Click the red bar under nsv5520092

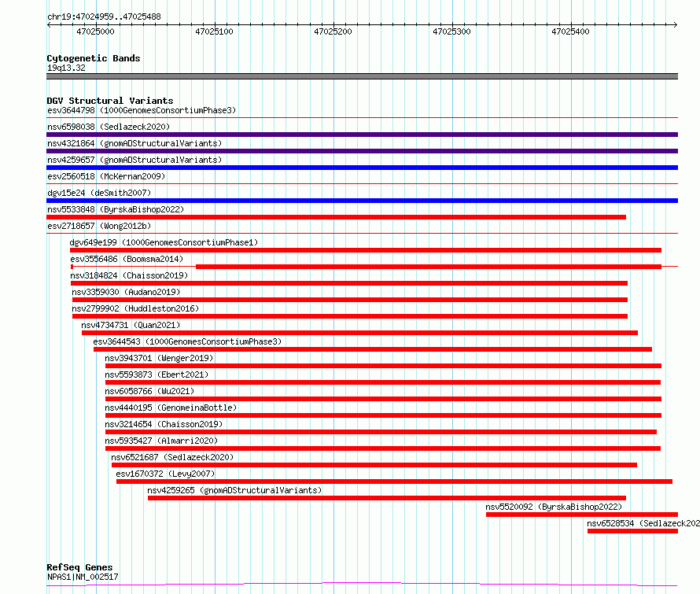coord(582,515)
